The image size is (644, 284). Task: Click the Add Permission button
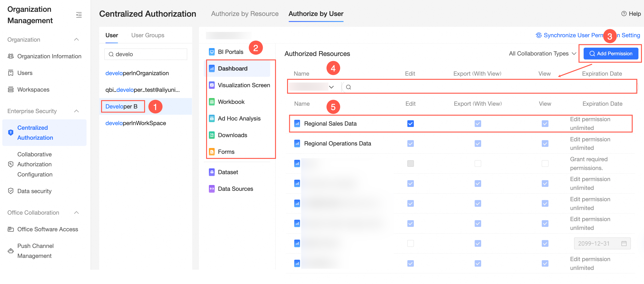click(x=610, y=53)
